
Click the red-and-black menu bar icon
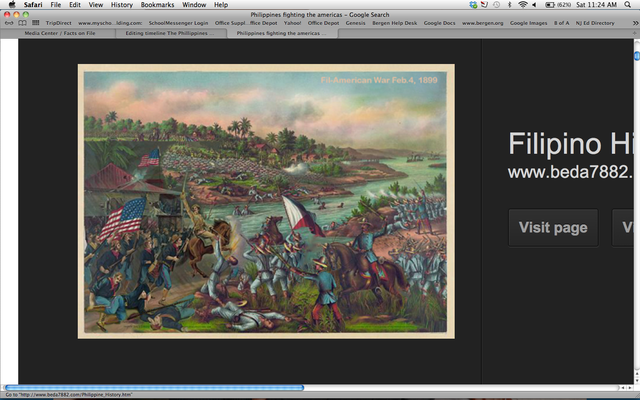[x=484, y=5]
